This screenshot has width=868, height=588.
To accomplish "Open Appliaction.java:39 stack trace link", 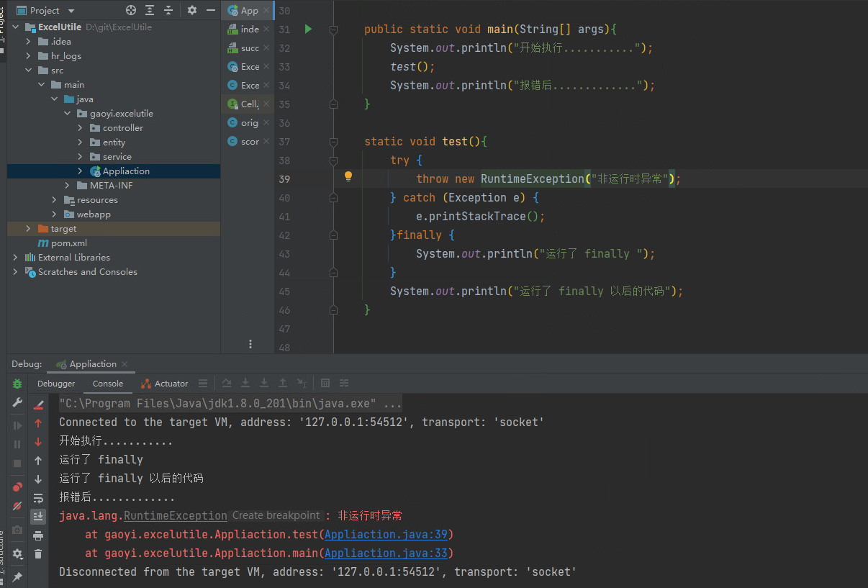I will point(386,535).
